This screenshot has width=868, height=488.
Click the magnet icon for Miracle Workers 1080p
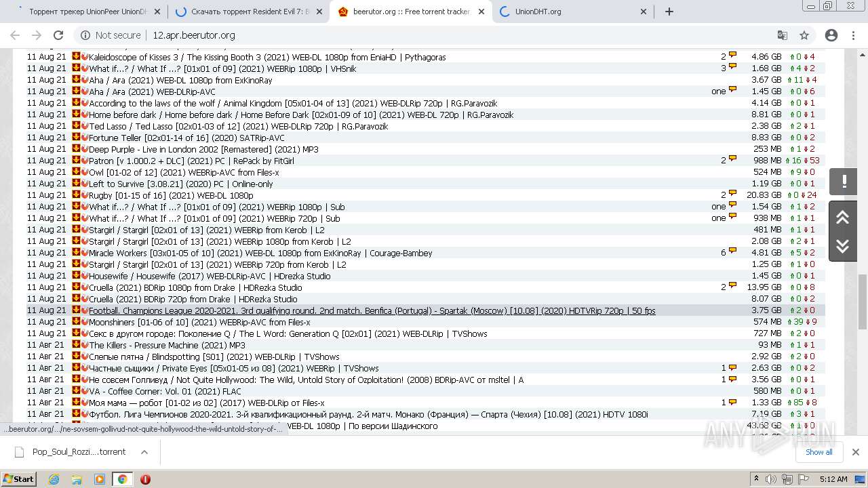pyautogui.click(x=85, y=253)
